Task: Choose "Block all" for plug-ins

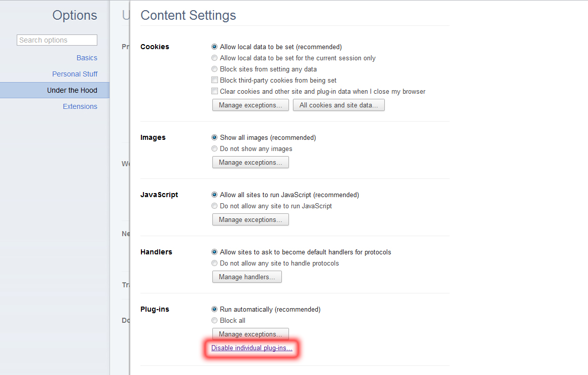Action: pyautogui.click(x=214, y=320)
